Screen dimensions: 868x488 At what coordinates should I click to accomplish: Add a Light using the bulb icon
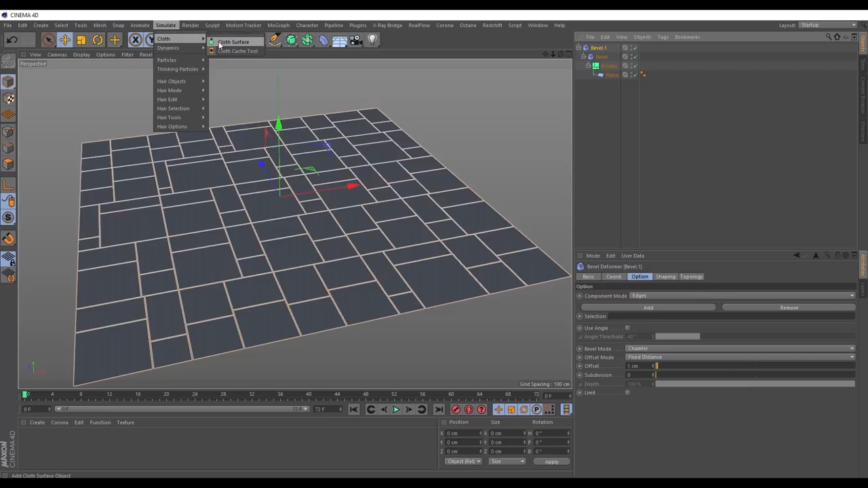click(372, 40)
